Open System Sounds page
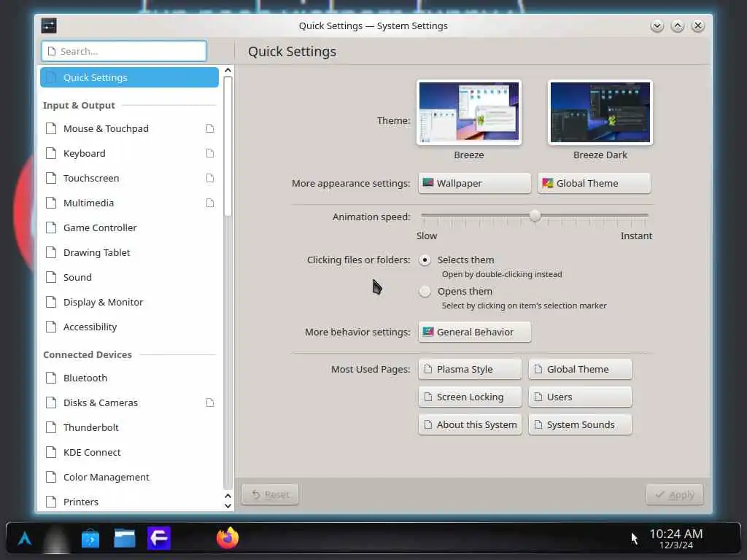 580,424
